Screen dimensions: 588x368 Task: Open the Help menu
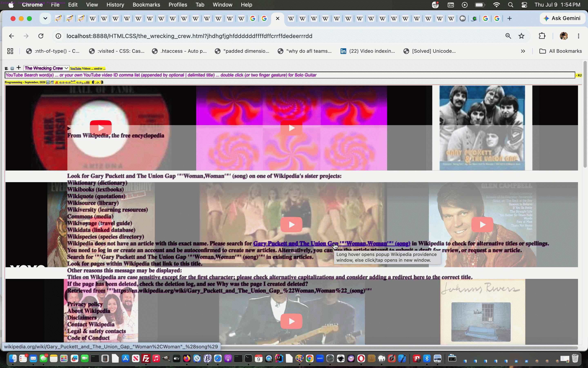246,5
